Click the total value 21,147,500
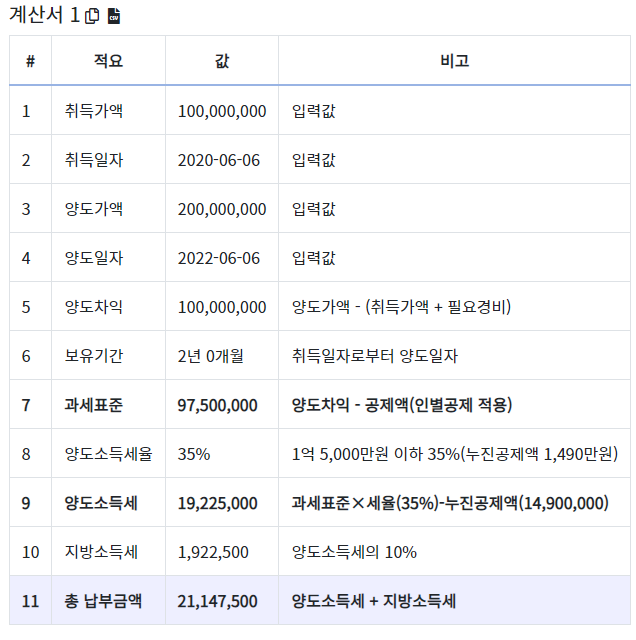 click(x=217, y=601)
